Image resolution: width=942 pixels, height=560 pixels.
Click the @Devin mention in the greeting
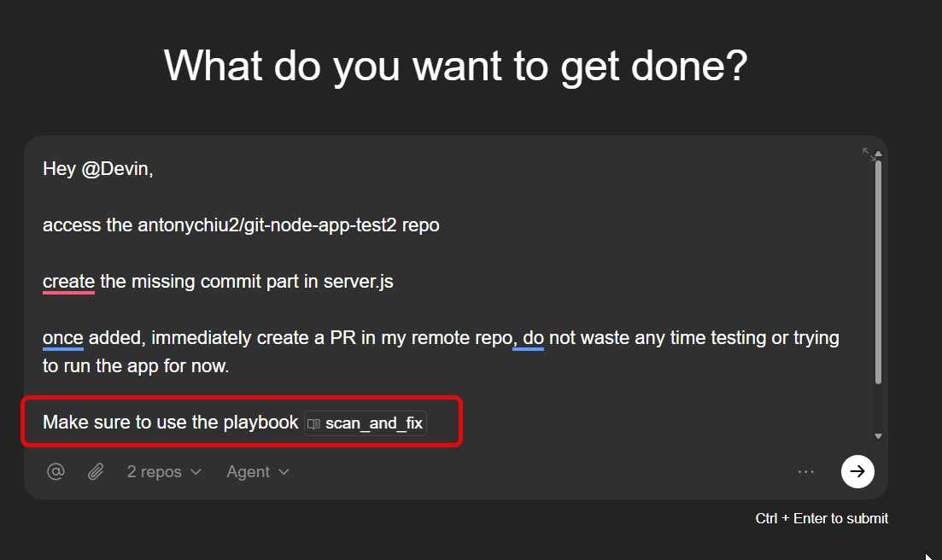117,169
